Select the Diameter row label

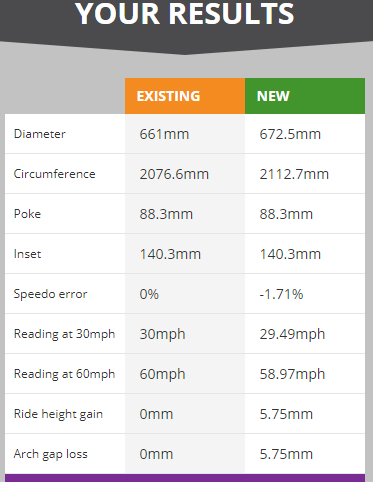pos(40,134)
